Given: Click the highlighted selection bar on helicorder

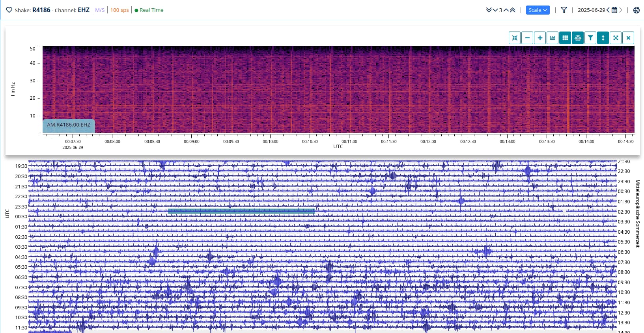Looking at the screenshot, I should coord(241,211).
